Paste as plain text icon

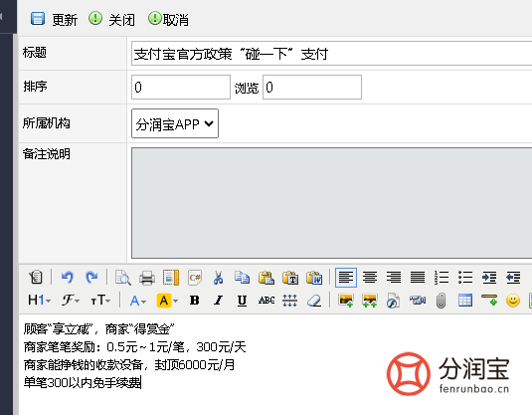(290, 277)
